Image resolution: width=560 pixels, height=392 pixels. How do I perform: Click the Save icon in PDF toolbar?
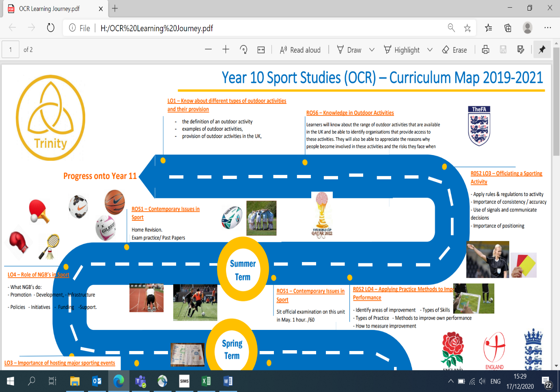point(503,50)
